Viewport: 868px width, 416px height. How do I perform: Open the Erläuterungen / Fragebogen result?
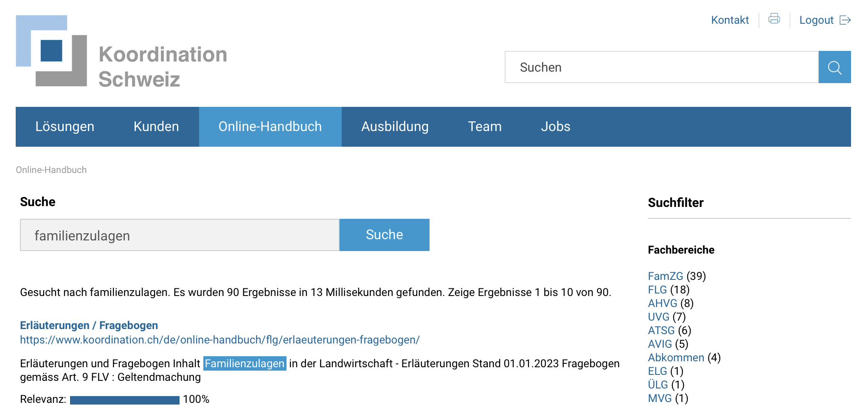pyautogui.click(x=89, y=325)
